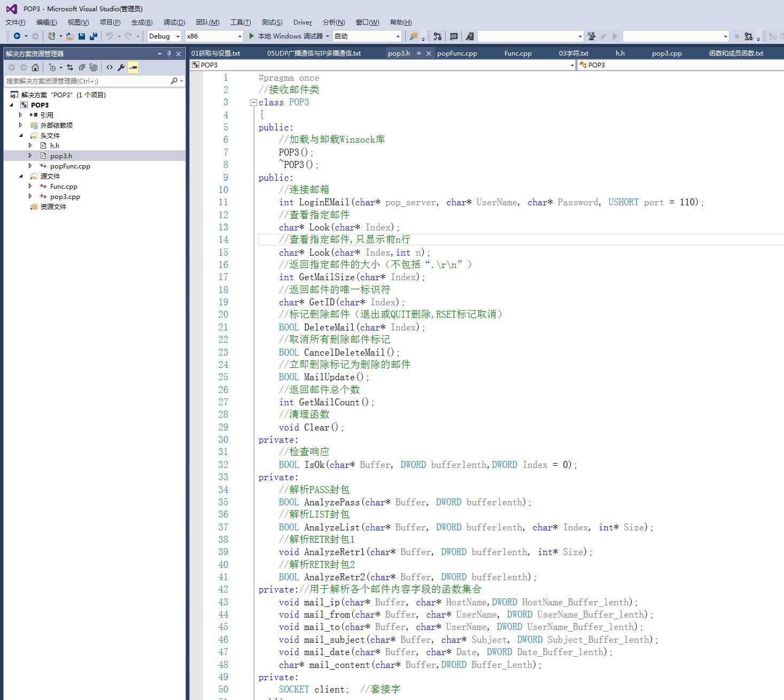Viewport: 784px width, 700px height.
Task: Click the View Code angle-brackets icon
Action: tap(110, 67)
